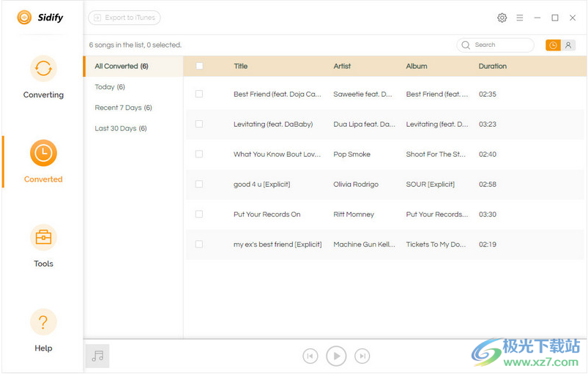Viewport: 588px width, 374px height.
Task: Minimize the Sidify window
Action: [x=537, y=18]
